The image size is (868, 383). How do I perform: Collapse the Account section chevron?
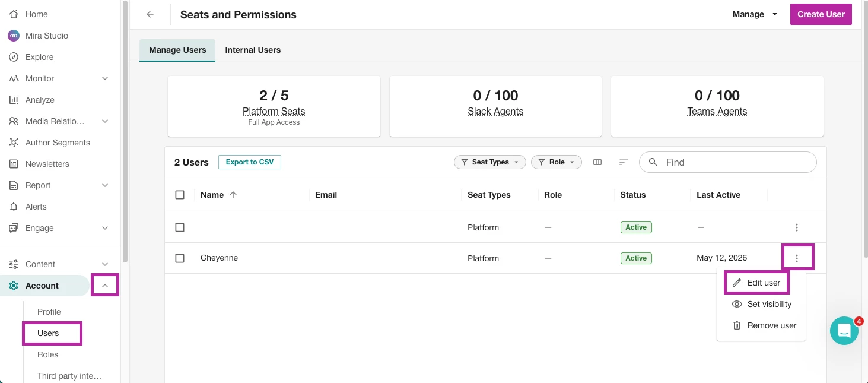(x=105, y=286)
